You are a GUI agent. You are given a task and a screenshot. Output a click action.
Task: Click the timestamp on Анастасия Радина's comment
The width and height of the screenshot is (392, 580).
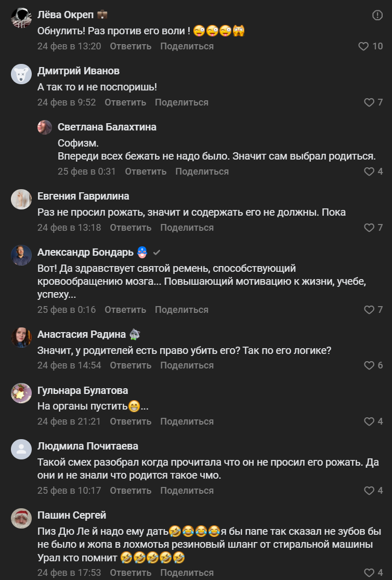coord(69,365)
